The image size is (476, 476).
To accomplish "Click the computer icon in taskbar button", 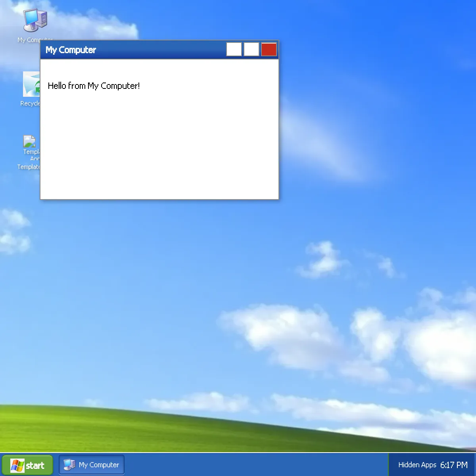I will (x=69, y=464).
